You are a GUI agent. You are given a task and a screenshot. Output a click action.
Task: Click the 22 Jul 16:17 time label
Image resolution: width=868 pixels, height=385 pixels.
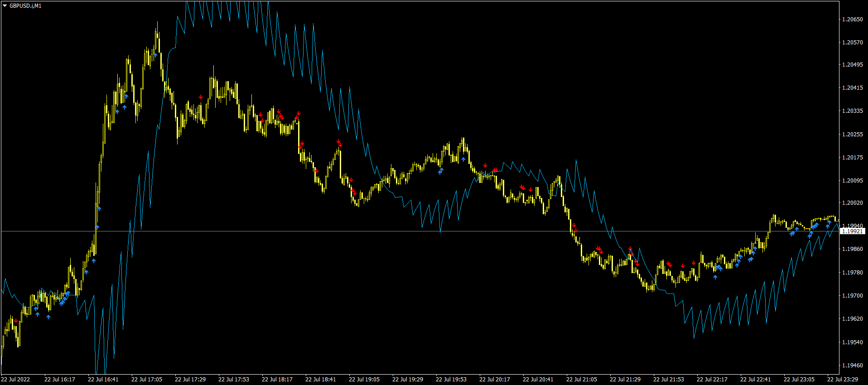(60, 380)
